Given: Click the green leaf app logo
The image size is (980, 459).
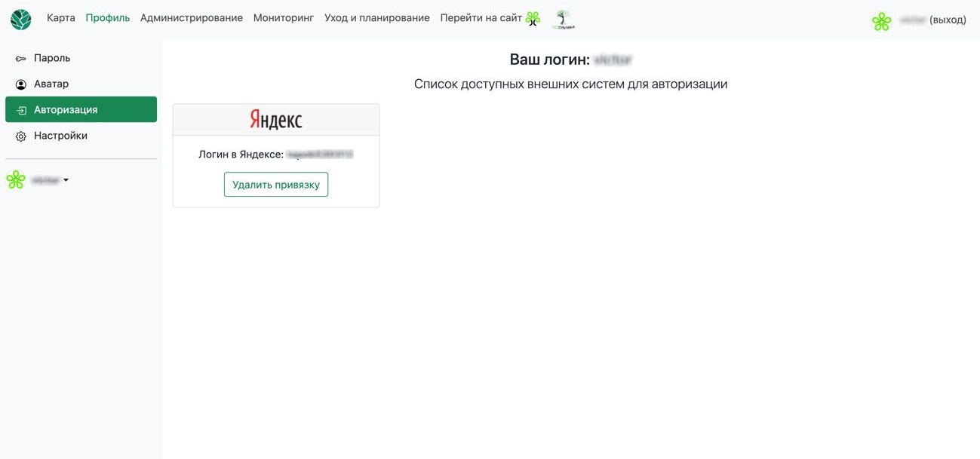Looking at the screenshot, I should (x=21, y=20).
